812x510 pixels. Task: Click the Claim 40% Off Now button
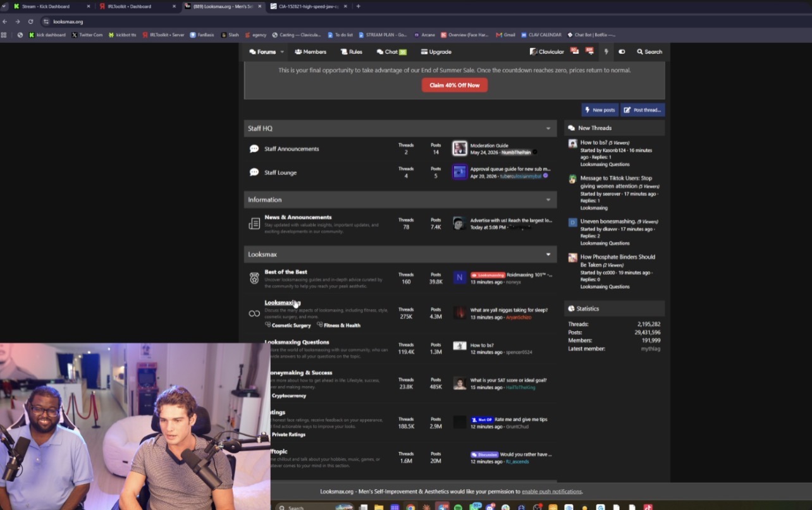pyautogui.click(x=455, y=85)
